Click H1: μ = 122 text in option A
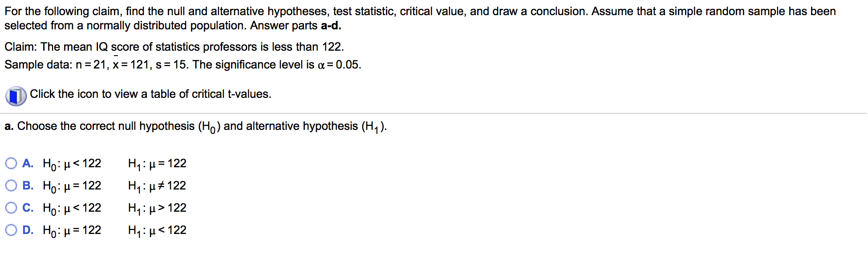This screenshot has width=868, height=266. click(157, 164)
